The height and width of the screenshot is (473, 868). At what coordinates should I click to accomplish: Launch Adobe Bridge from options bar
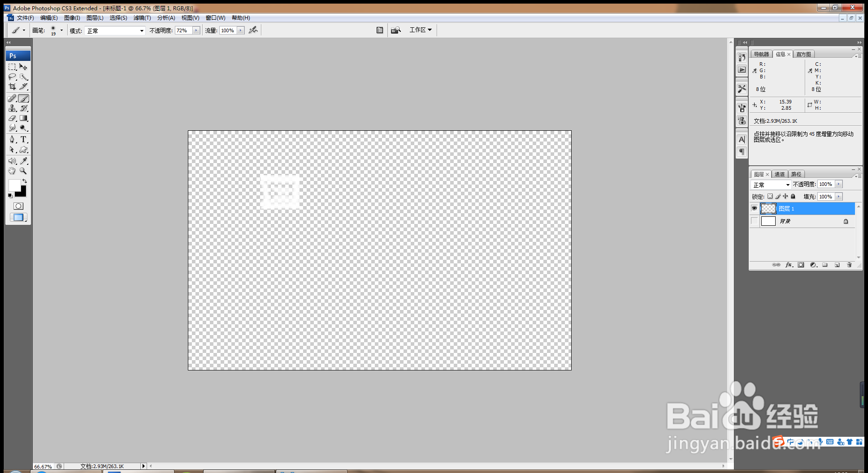[395, 30]
